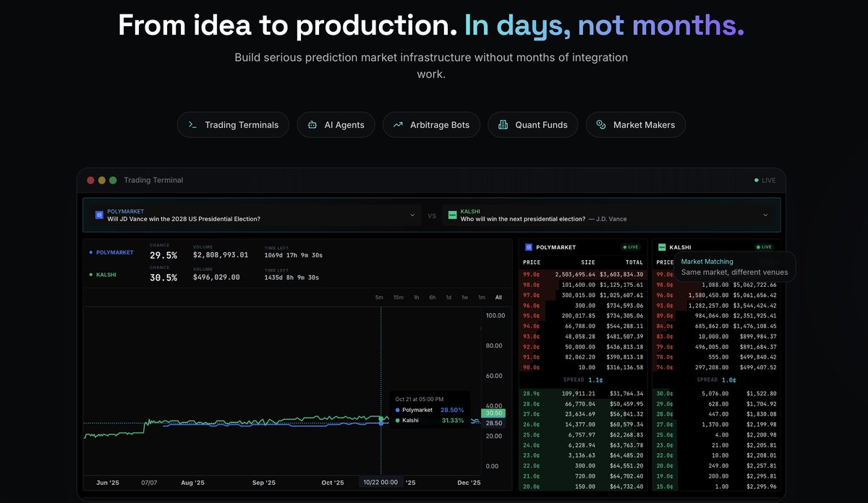The width and height of the screenshot is (868, 503).
Task: Click the Polymarket total $64,732.40 cell
Action: pyautogui.click(x=626, y=486)
